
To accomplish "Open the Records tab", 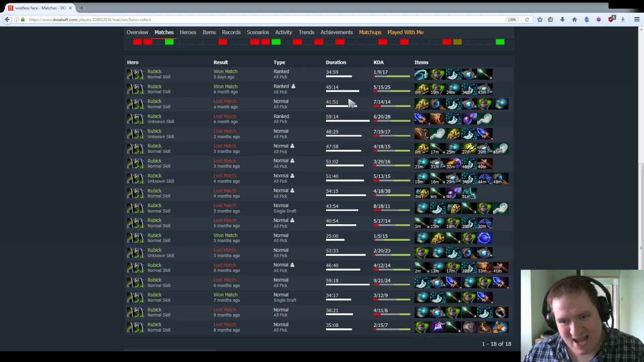I will (231, 32).
